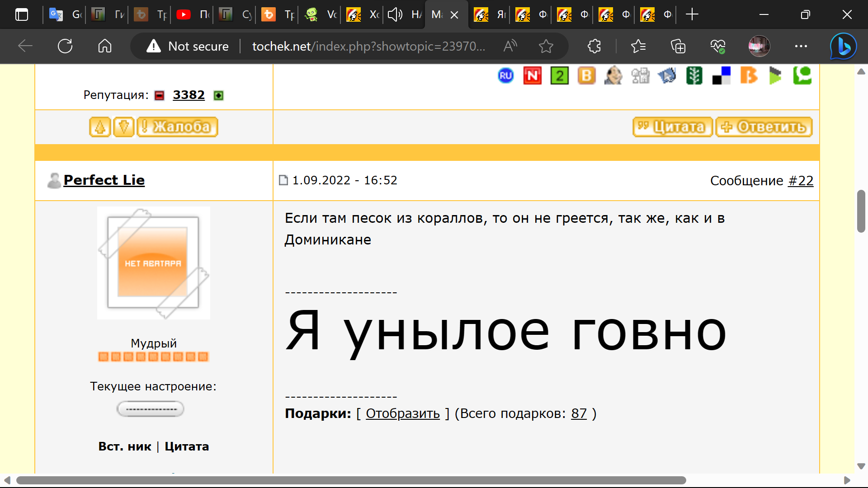Click the НЕТ АВАТАРА avatar placeholder

(x=154, y=263)
